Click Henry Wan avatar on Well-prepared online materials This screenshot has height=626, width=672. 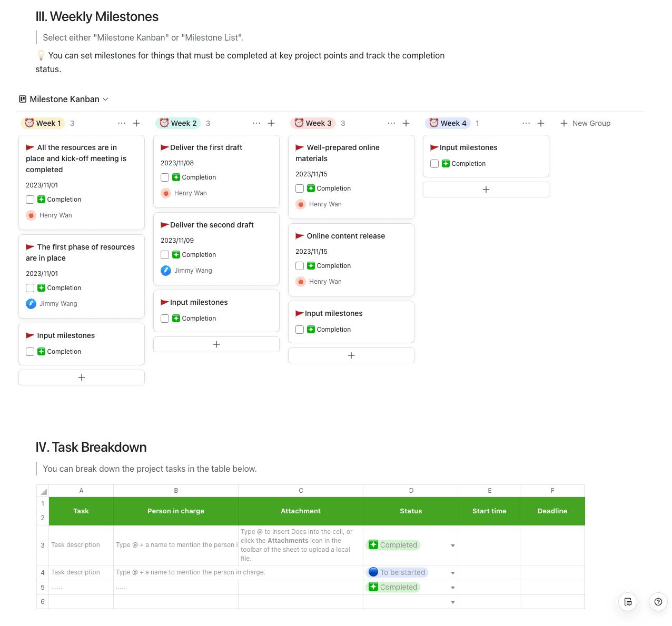pyautogui.click(x=301, y=204)
